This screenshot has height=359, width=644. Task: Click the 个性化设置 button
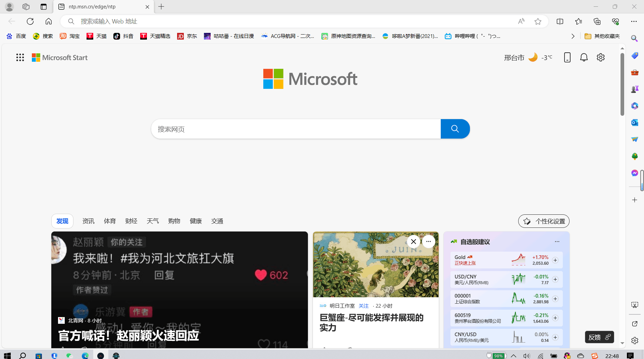point(543,221)
